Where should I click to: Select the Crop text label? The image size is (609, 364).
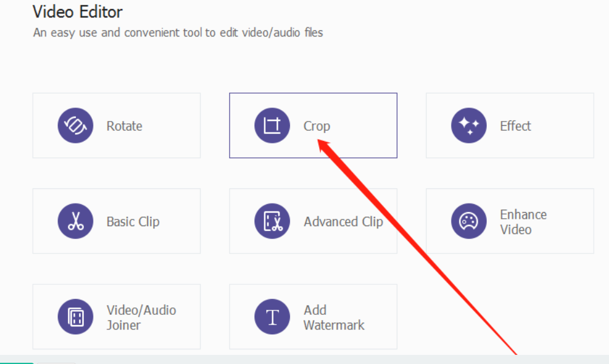(317, 126)
